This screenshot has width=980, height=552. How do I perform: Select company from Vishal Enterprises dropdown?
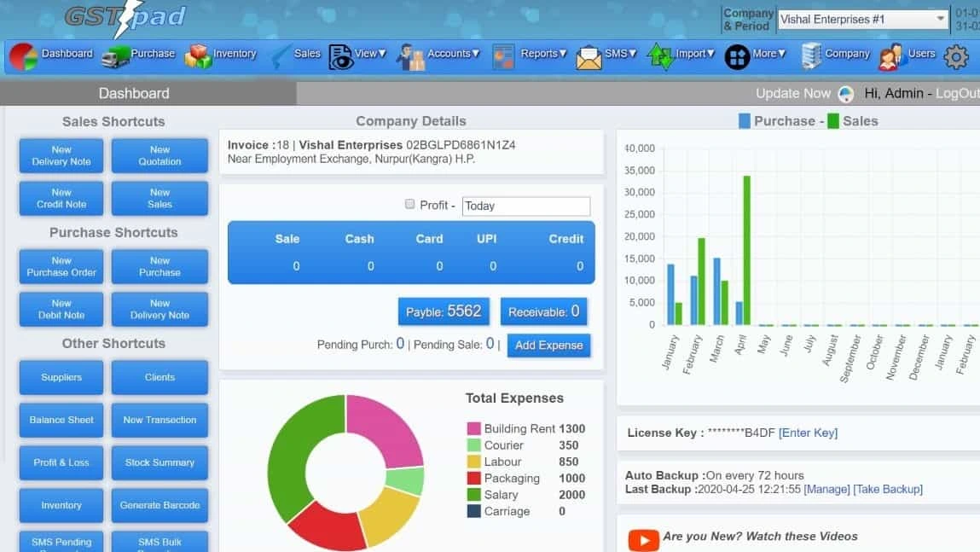click(x=861, y=18)
